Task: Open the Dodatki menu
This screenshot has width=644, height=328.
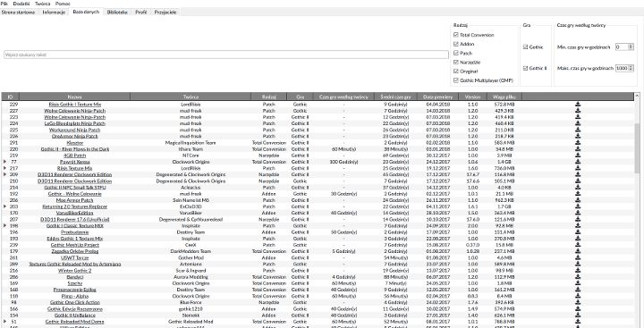Action: pos(21,4)
